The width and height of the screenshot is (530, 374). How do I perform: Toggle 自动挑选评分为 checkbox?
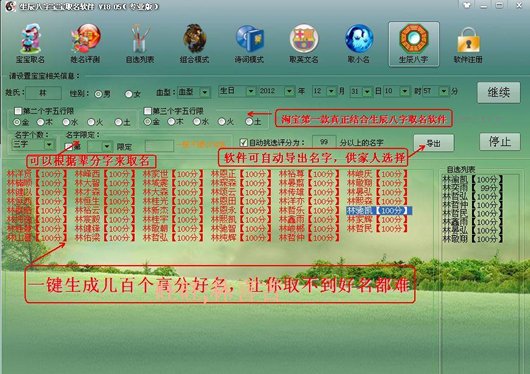pyautogui.click(x=243, y=142)
